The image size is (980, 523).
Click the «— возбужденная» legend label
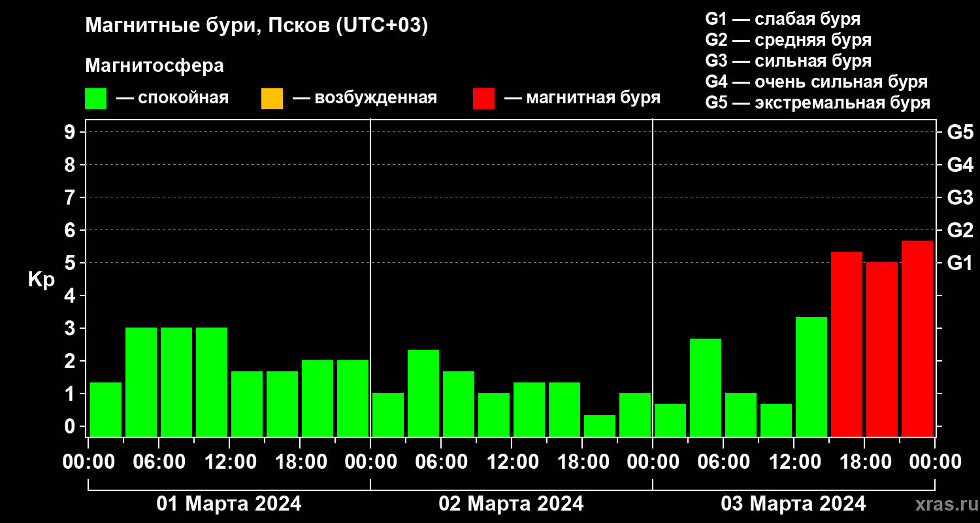pos(365,98)
